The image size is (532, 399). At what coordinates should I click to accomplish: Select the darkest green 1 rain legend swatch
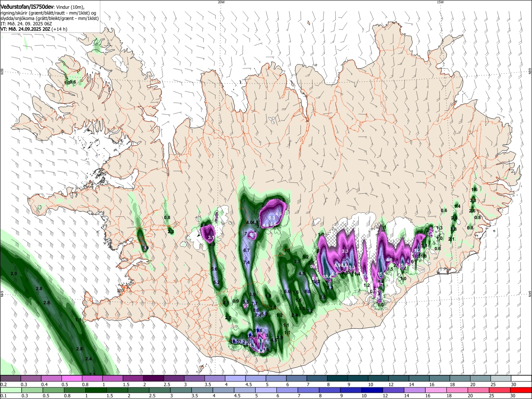(x=97, y=390)
